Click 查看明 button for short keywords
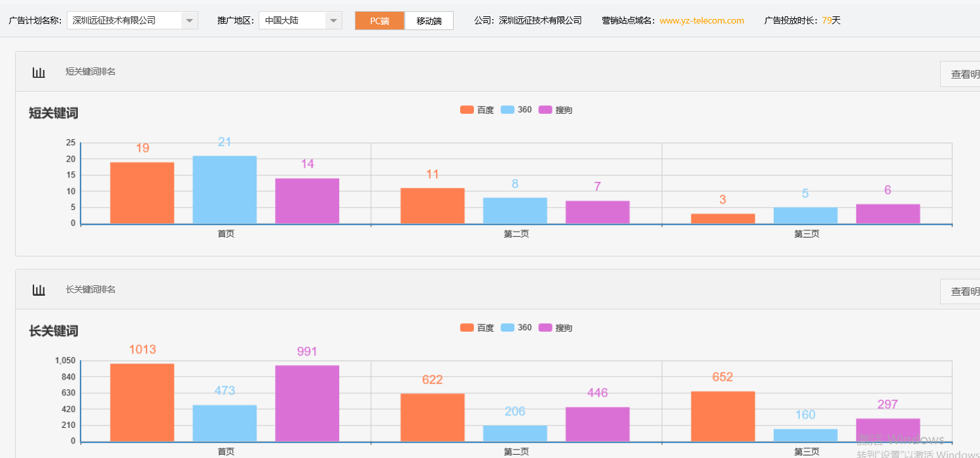The image size is (980, 458). [x=961, y=74]
